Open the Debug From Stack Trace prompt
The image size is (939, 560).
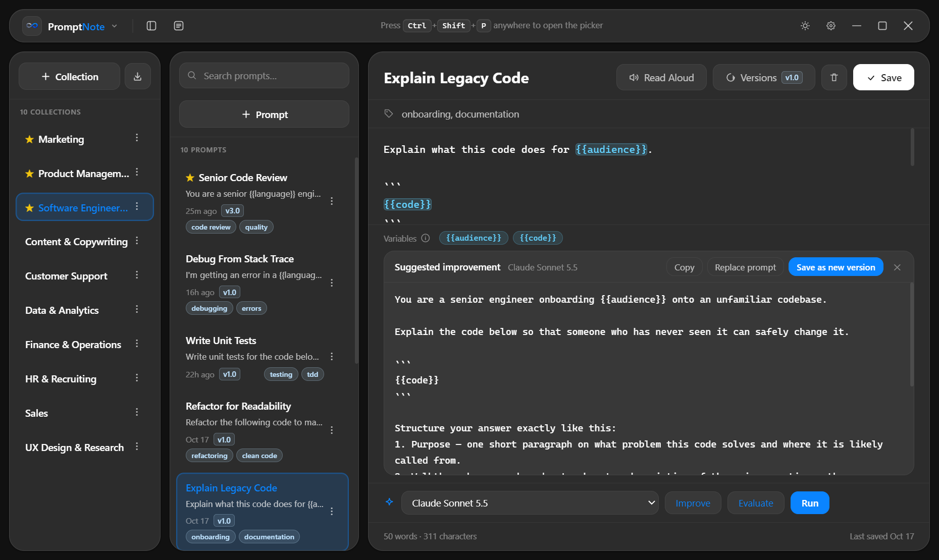(262, 284)
